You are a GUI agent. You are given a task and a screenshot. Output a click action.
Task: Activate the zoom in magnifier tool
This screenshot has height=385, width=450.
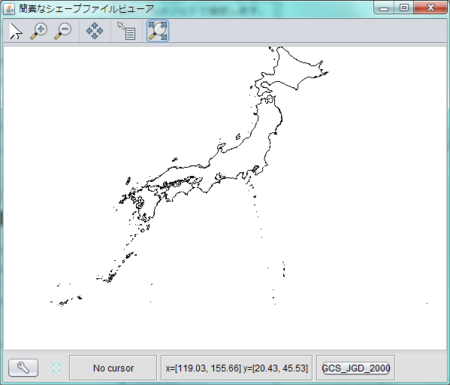(x=39, y=31)
